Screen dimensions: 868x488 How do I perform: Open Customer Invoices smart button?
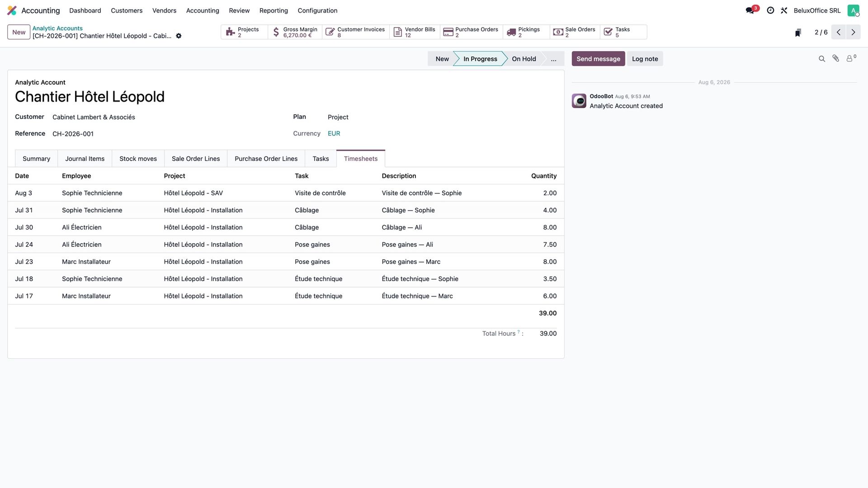[356, 32]
